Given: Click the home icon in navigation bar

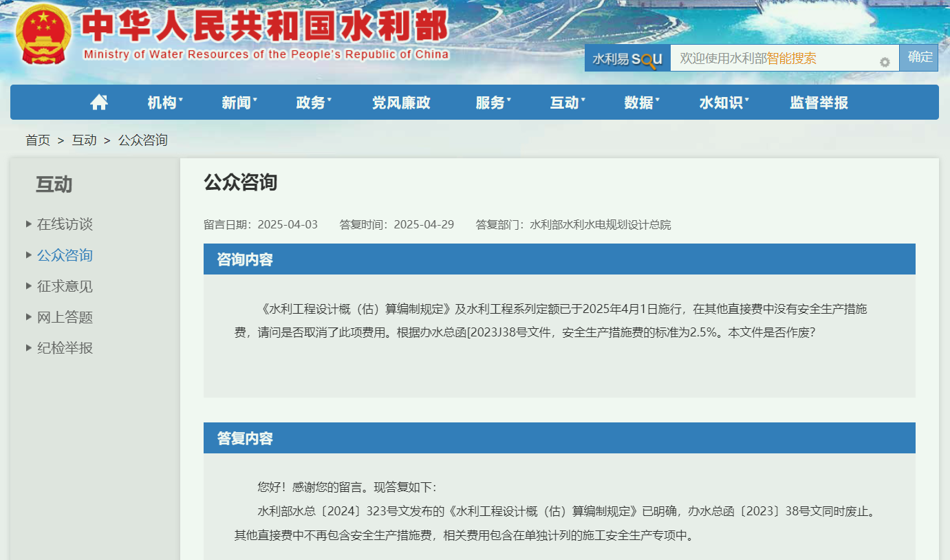Looking at the screenshot, I should (99, 103).
